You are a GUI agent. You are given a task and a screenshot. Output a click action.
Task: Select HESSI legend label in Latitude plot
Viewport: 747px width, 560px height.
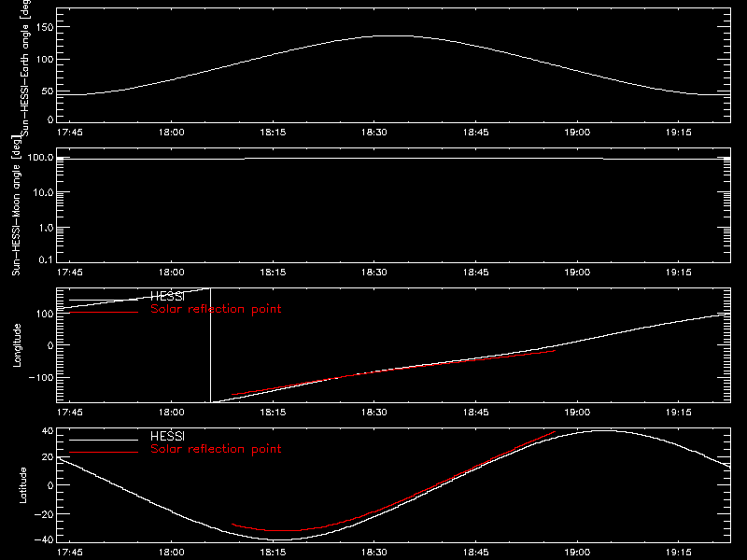click(167, 436)
